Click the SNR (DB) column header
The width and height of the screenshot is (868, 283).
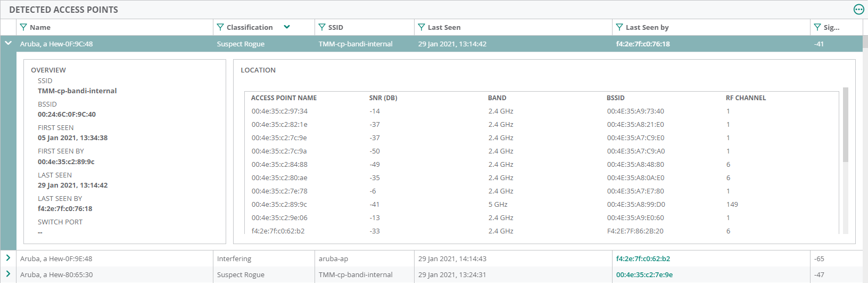tap(383, 98)
